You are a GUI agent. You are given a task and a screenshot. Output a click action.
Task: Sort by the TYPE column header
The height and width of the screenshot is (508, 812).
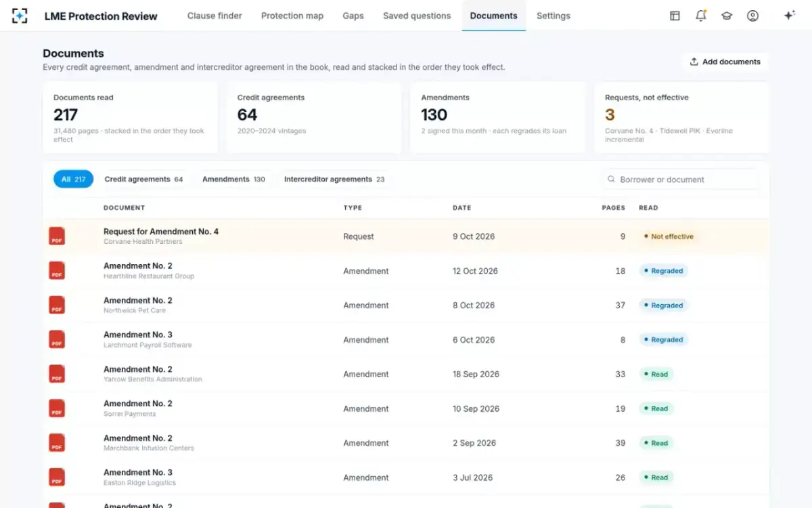point(353,208)
